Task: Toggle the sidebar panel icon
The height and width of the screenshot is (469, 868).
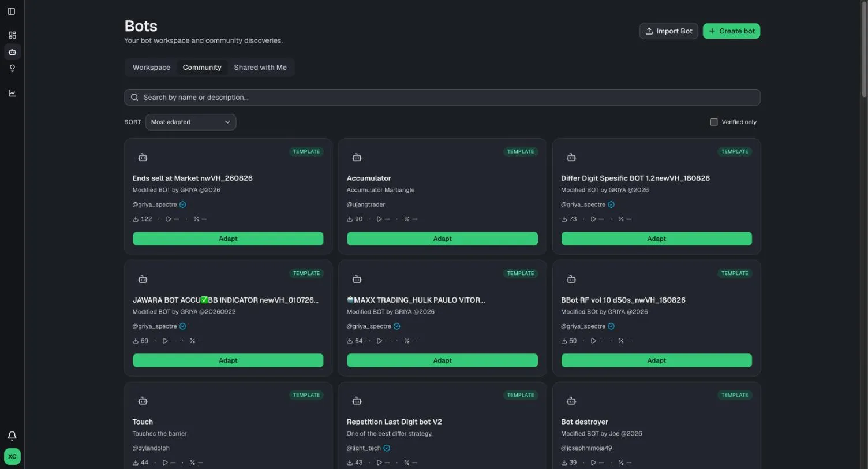Action: click(12, 11)
